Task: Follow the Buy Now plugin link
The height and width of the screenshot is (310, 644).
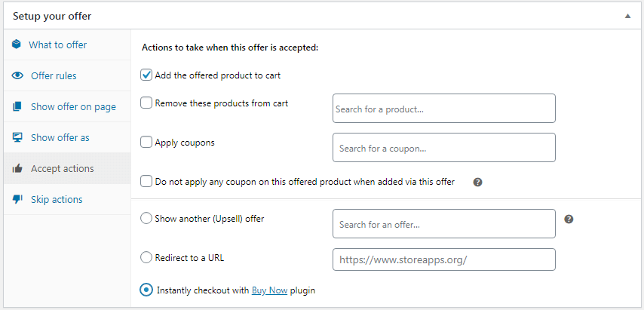Action: 270,290
